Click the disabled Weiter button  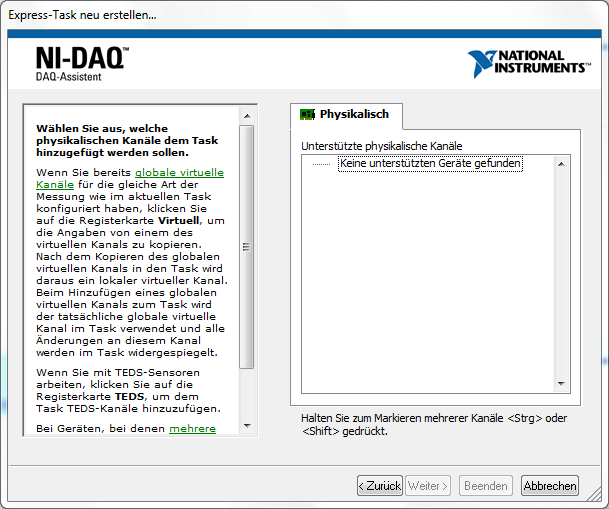point(428,486)
